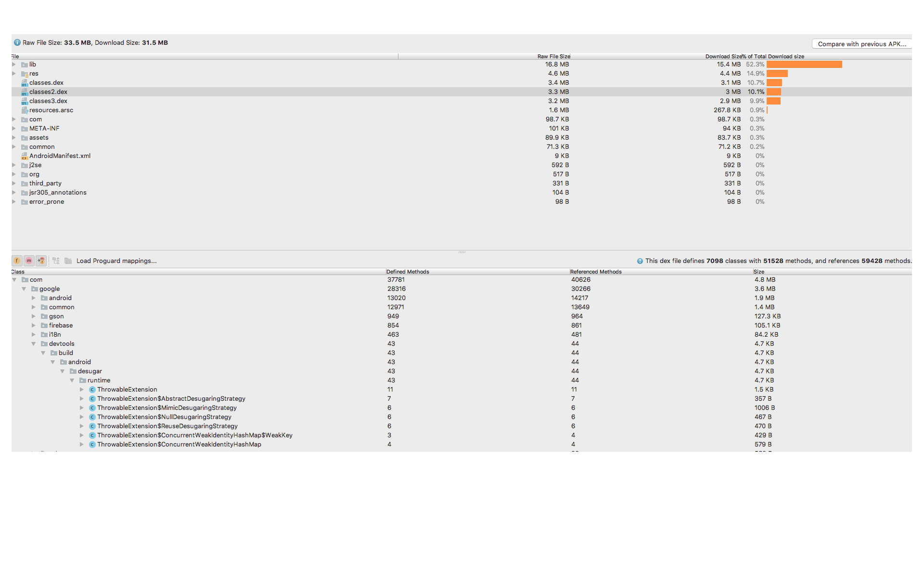Expand the lib folder
924x578 pixels.
coord(14,65)
